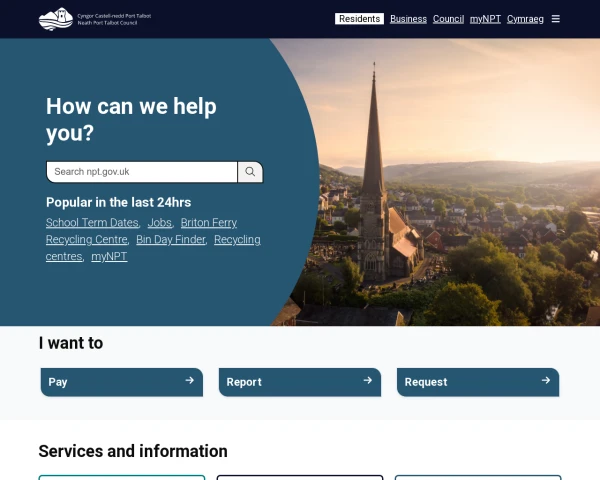Viewport: 600px width, 480px height.
Task: Click the arrow on the Report button
Action: (x=367, y=381)
